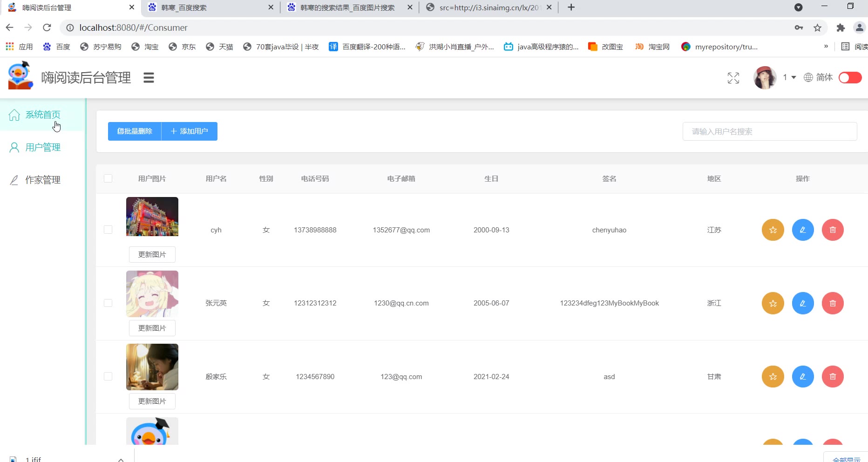868x462 pixels.
Task: Click the globe language icon
Action: pyautogui.click(x=808, y=77)
